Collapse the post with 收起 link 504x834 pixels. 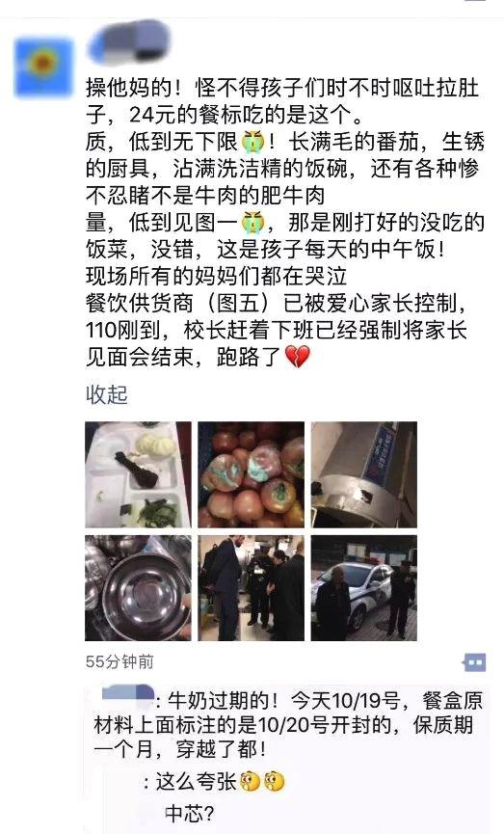pos(107,394)
